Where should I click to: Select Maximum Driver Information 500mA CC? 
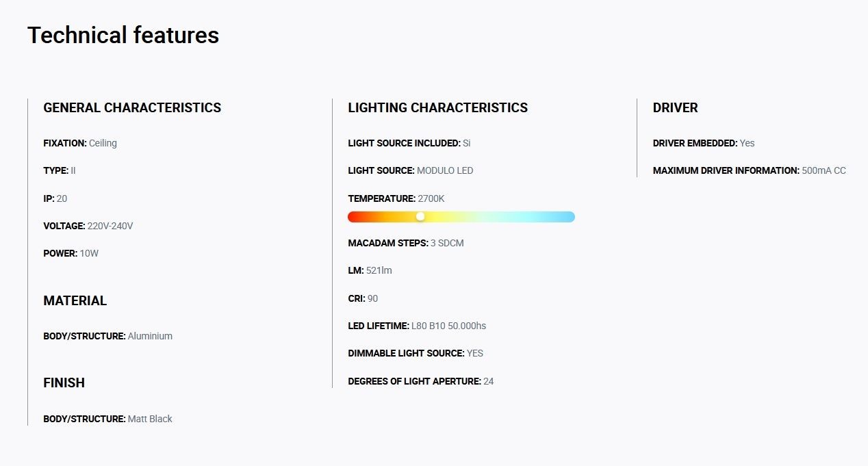coord(750,170)
